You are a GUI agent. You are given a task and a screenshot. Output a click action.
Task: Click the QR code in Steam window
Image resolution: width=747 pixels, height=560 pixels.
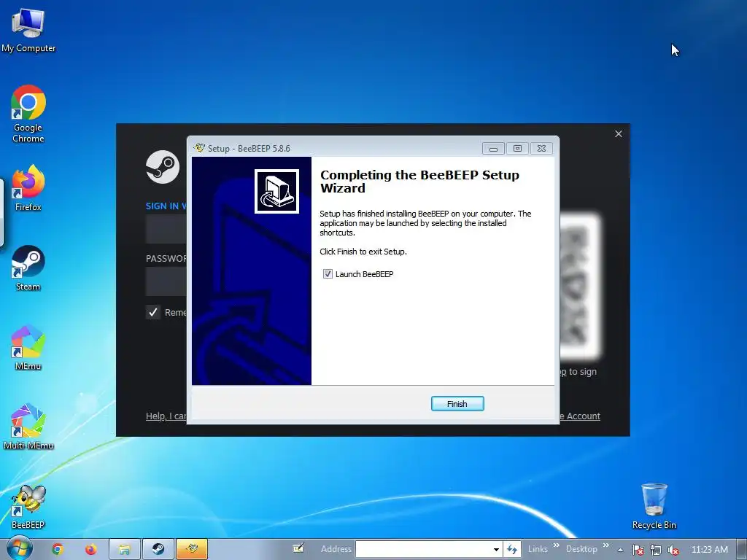coord(580,286)
